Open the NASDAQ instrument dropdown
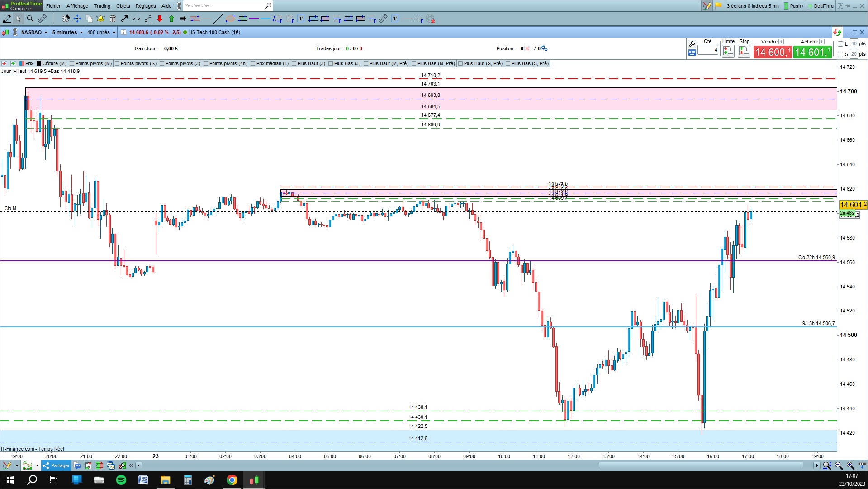Viewport: 868px width, 489px height. [34, 32]
